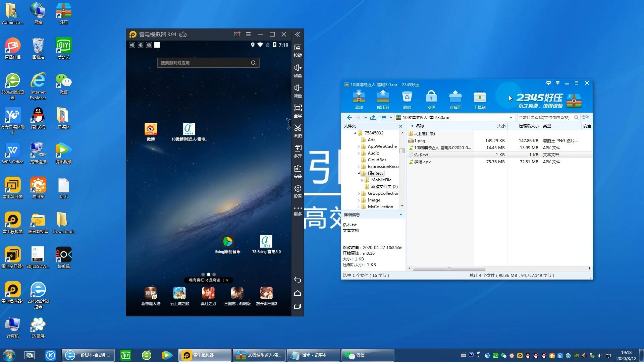Go to ..(上层目录) parent directory row
Image resolution: width=644 pixels, height=362 pixels.
coord(500,134)
